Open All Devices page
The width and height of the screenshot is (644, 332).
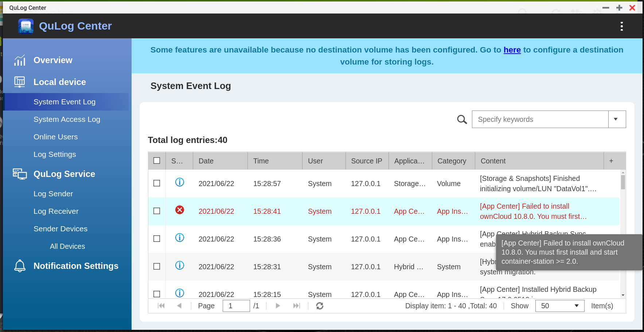(x=67, y=246)
